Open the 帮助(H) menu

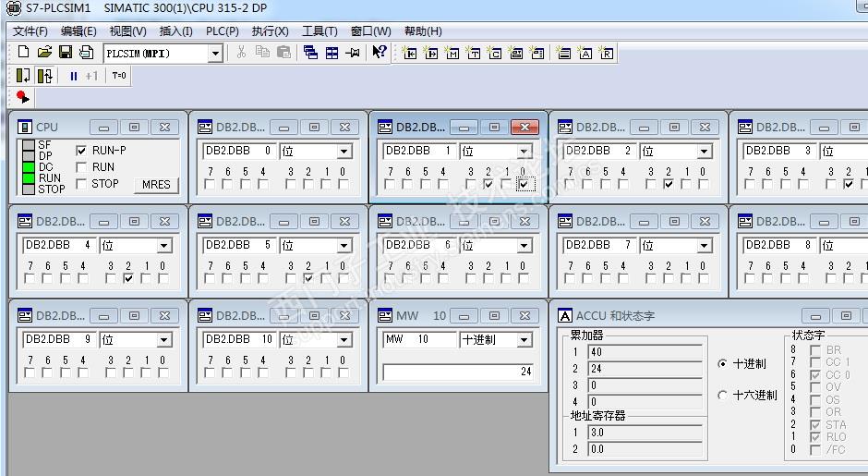423,31
